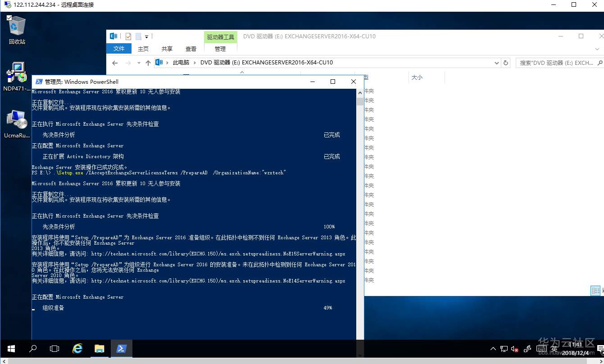This screenshot has height=364, width=604.
Task: Click the DVD 驱动器 (E:) breadcrumb in address bar
Action: point(267,63)
